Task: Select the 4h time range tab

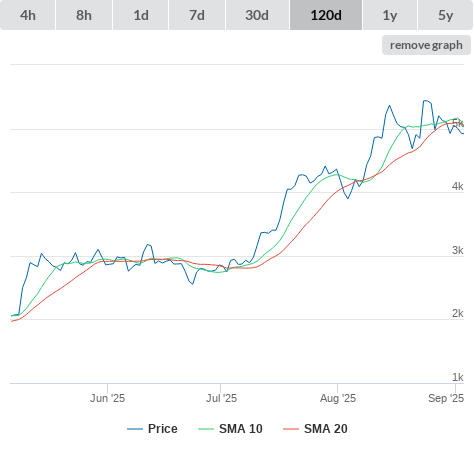Action: coord(28,15)
